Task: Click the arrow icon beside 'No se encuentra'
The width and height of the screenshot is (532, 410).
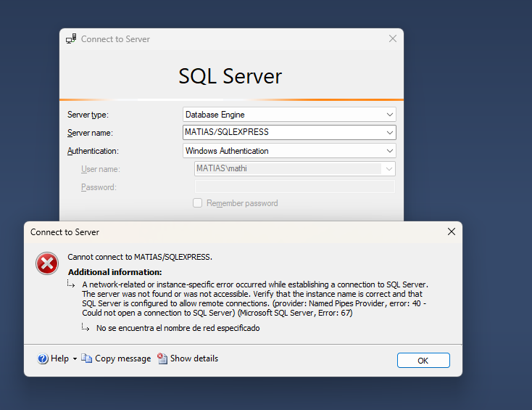Action: pos(85,327)
